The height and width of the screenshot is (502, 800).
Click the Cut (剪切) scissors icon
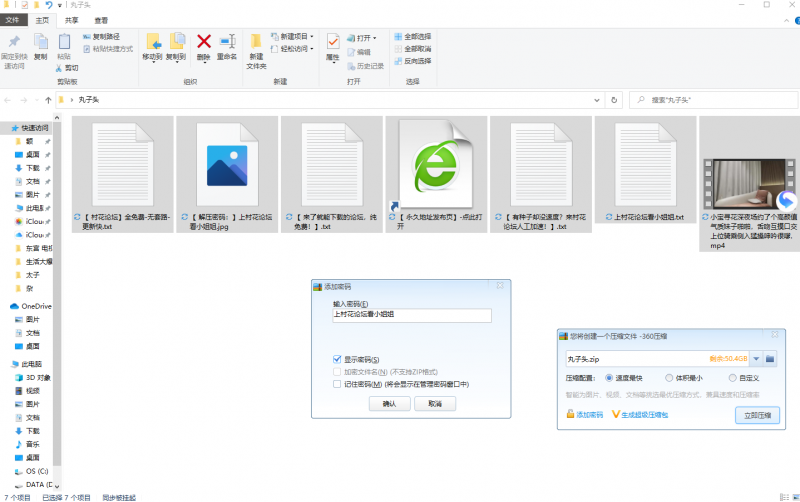point(58,68)
